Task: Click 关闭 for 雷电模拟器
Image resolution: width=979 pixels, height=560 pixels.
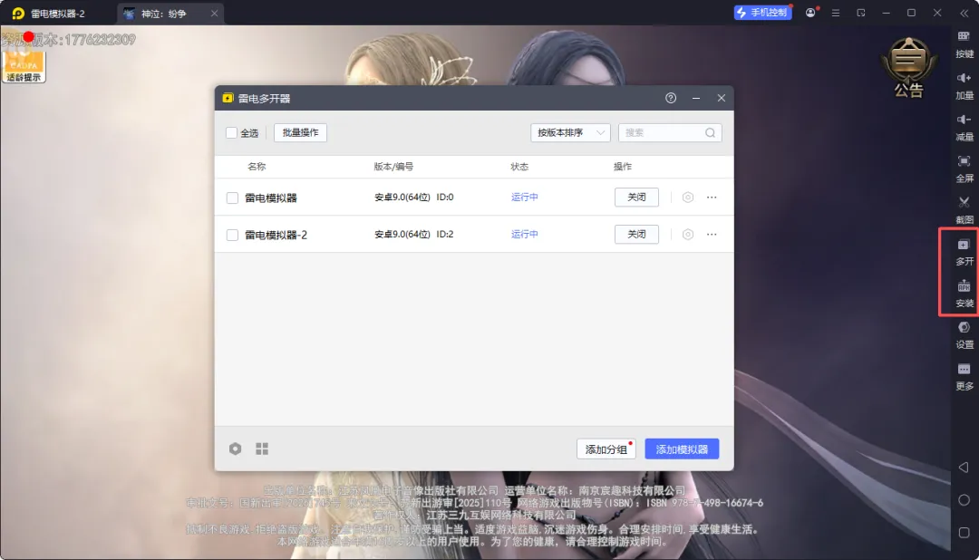Action: (x=636, y=198)
